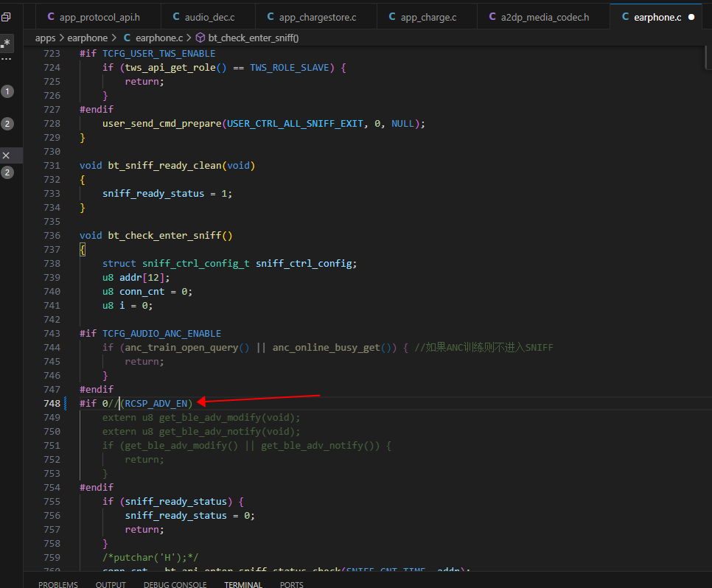Click TCFG_AUDIO_ANC_ENABLE on line 743

pos(161,334)
